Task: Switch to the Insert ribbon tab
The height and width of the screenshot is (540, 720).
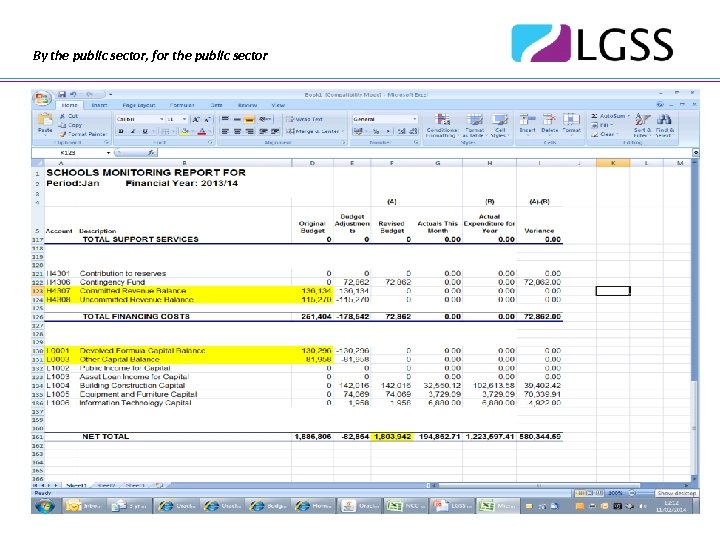Action: click(99, 105)
